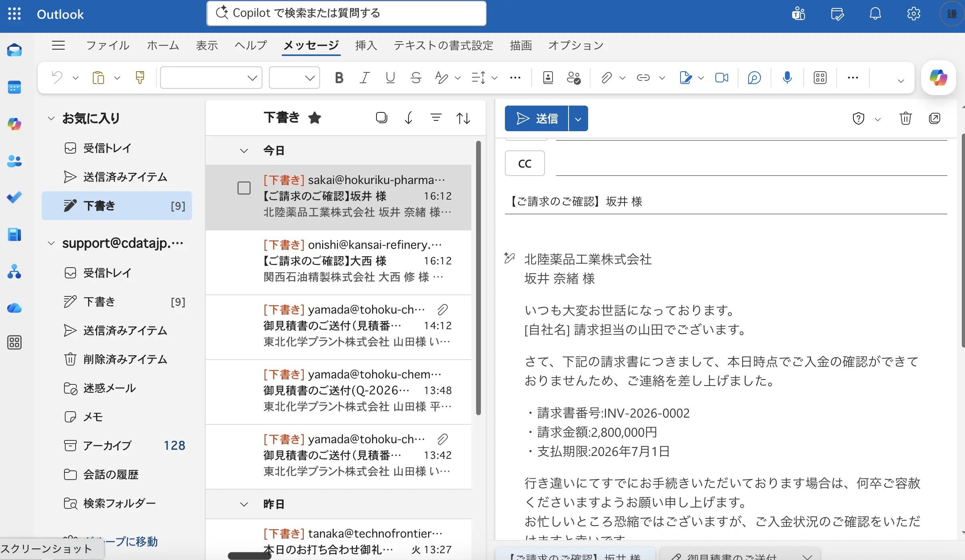Open Mail app in left rail

[14, 50]
